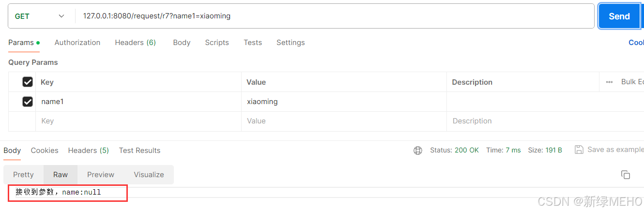This screenshot has width=644, height=212.
Task: Open the Settings tab
Action: point(291,43)
